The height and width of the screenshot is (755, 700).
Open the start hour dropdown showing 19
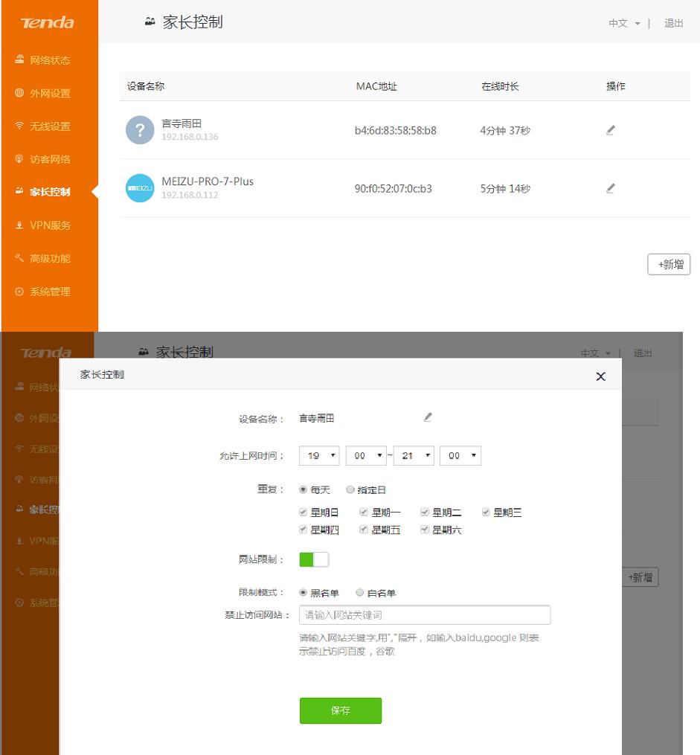[318, 455]
